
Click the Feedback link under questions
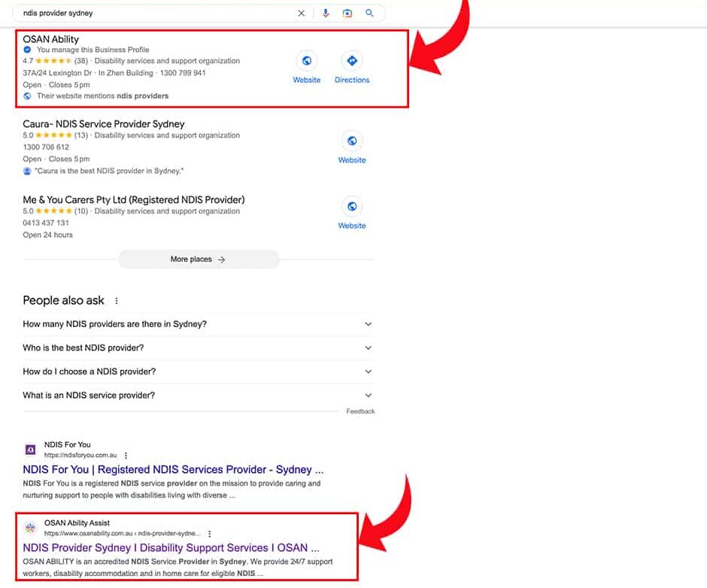pyautogui.click(x=360, y=411)
